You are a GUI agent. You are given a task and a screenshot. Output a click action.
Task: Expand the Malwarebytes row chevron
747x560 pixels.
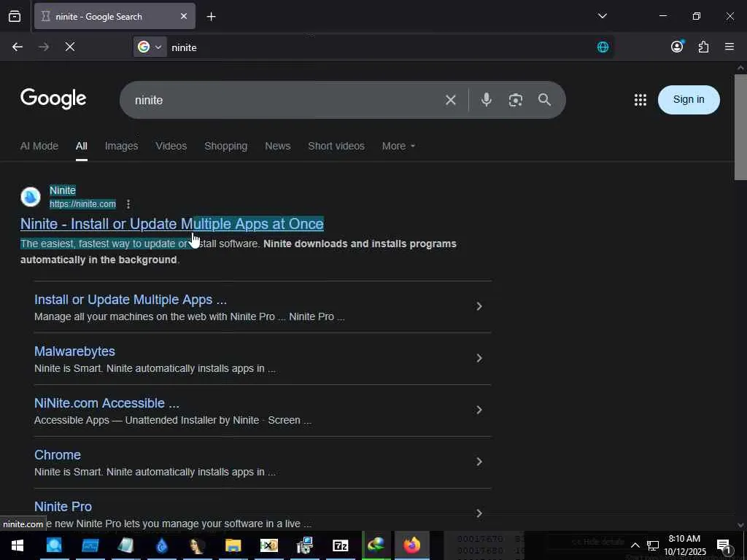click(x=479, y=358)
